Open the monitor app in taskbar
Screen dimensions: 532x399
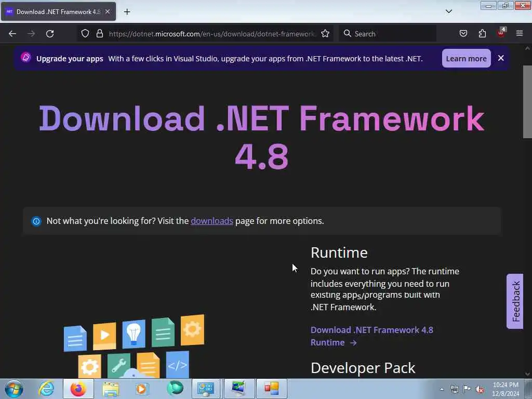click(x=238, y=389)
